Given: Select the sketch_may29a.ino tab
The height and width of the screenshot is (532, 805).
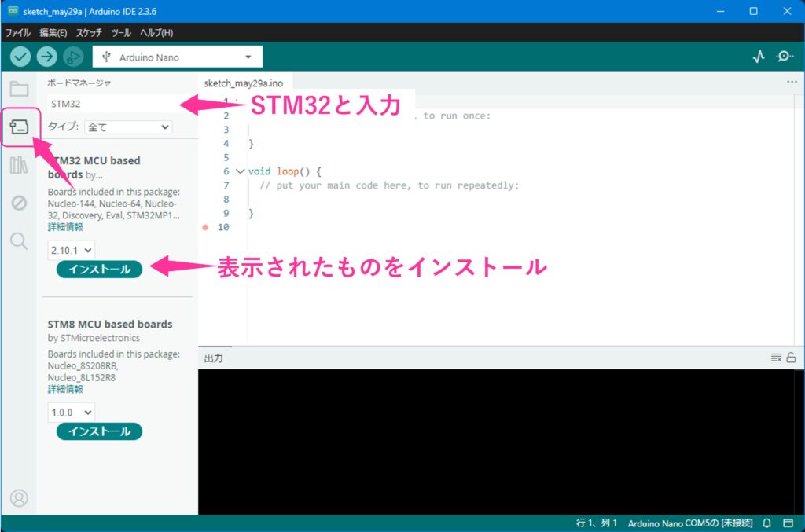Looking at the screenshot, I should 244,83.
